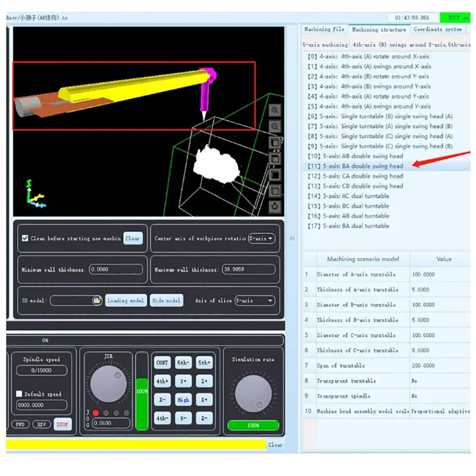The height and width of the screenshot is (476, 476).
Task: Click Clear beside the yellow message bar
Action: click(275, 445)
